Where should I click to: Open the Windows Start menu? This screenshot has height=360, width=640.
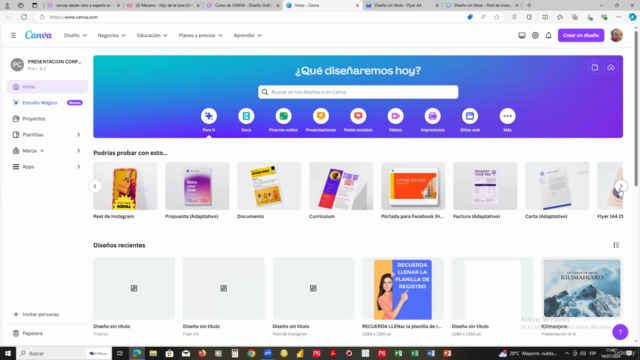[x=8, y=353]
